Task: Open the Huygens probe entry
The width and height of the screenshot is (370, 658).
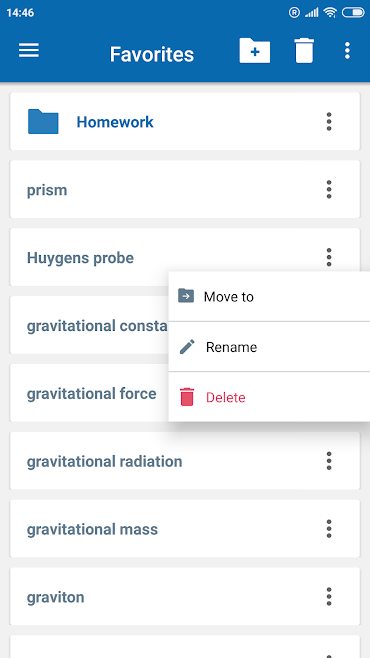Action: [185, 257]
